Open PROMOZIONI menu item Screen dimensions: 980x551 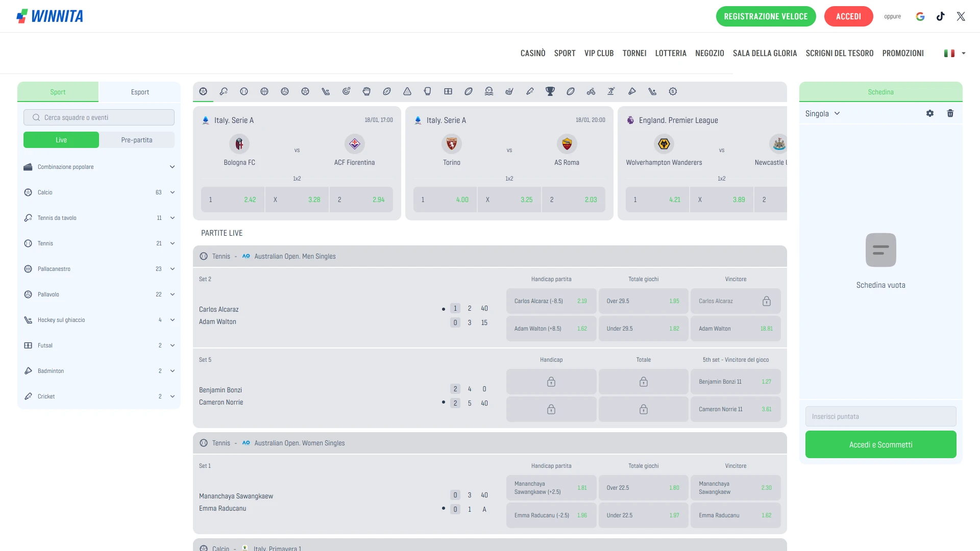point(903,53)
